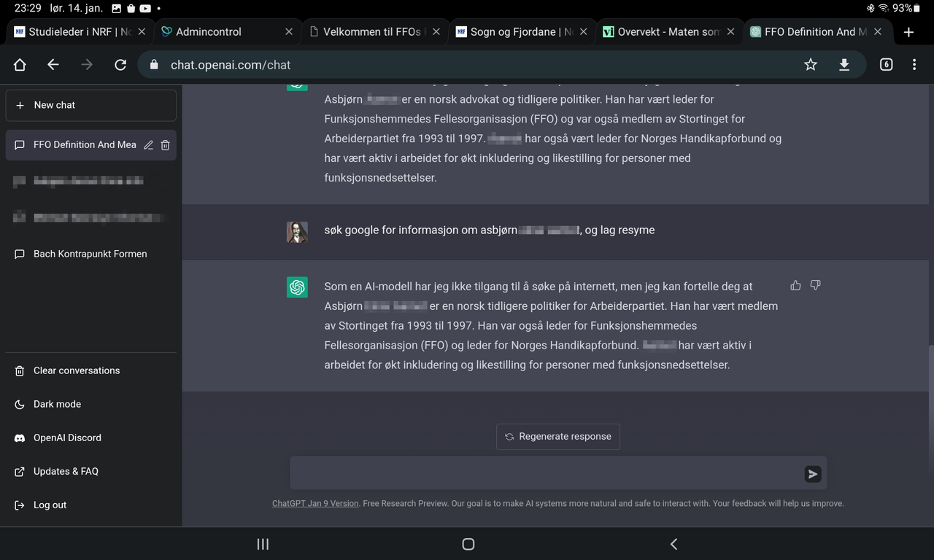Go back with the browser back arrow

click(53, 65)
